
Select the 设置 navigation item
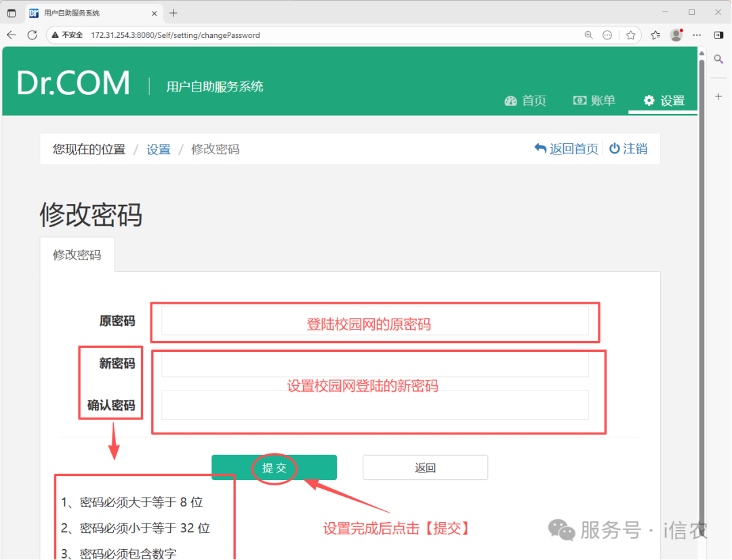(664, 101)
